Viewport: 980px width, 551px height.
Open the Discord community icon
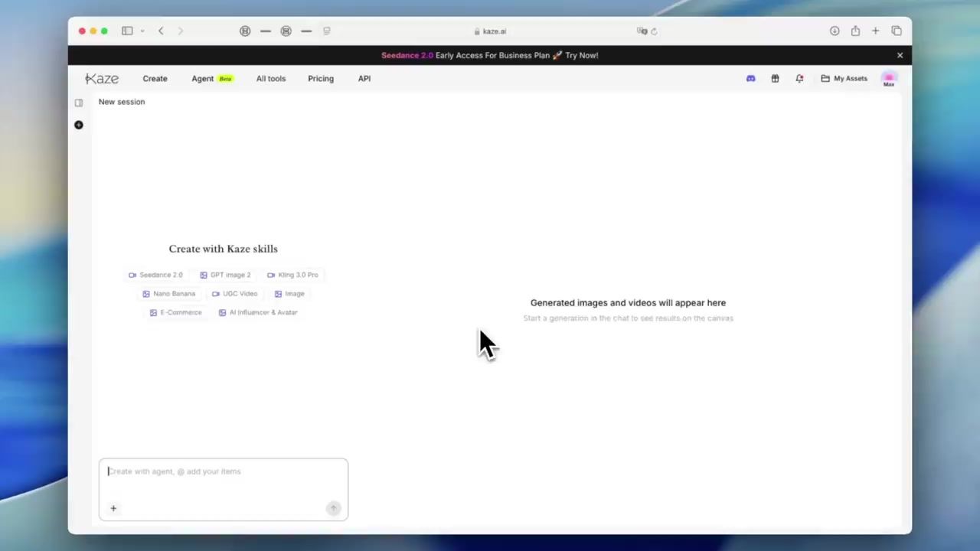pyautogui.click(x=750, y=78)
